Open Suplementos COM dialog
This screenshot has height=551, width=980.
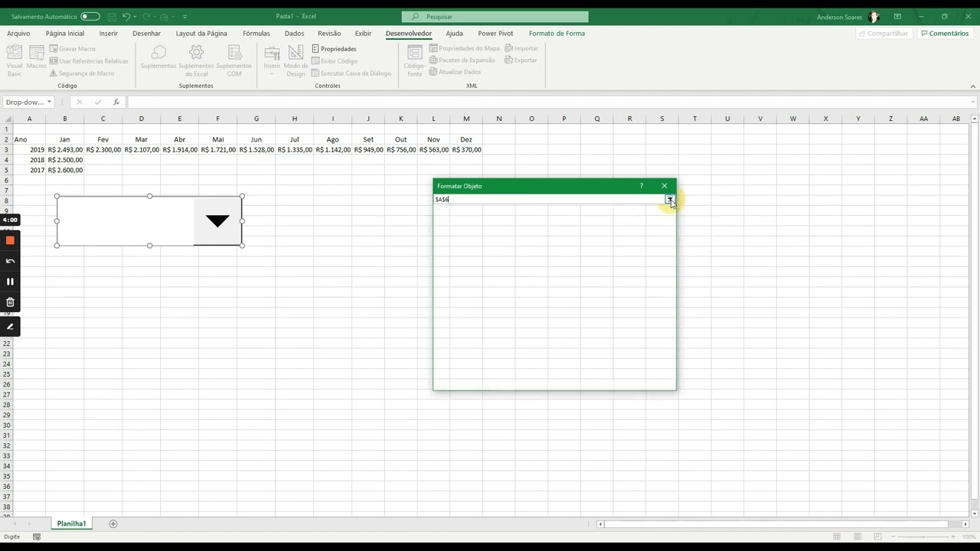tap(234, 60)
